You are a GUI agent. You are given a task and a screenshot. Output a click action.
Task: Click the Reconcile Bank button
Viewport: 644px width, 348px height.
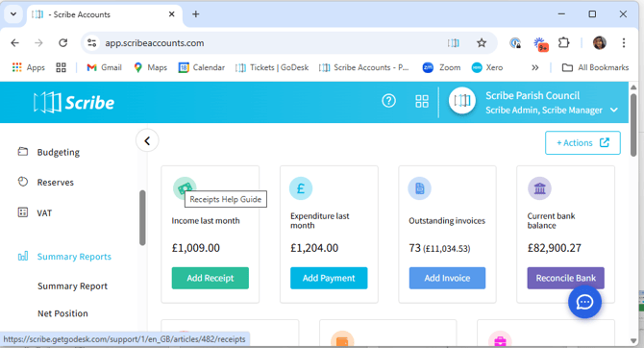565,278
